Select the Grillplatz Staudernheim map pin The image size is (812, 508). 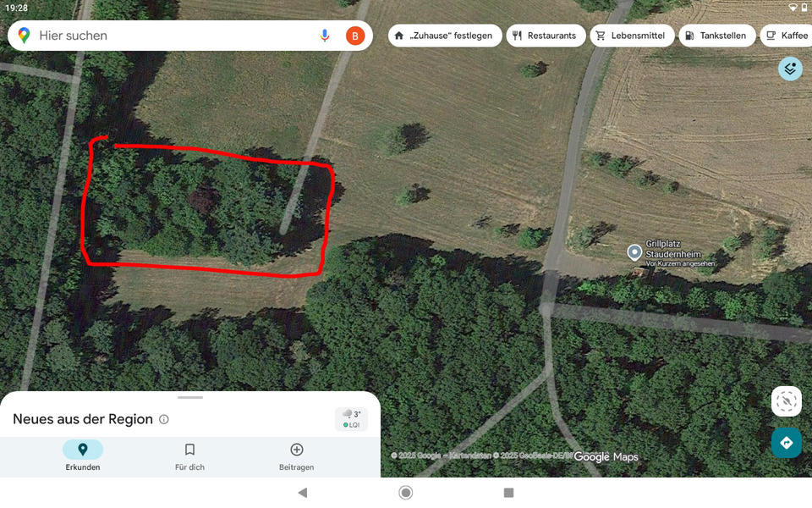click(634, 252)
